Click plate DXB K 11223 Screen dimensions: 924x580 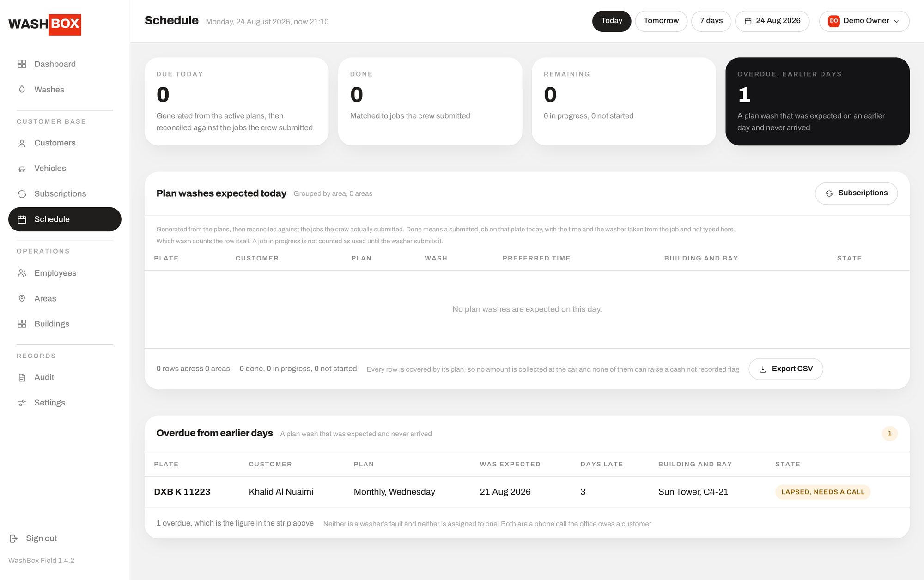click(182, 492)
